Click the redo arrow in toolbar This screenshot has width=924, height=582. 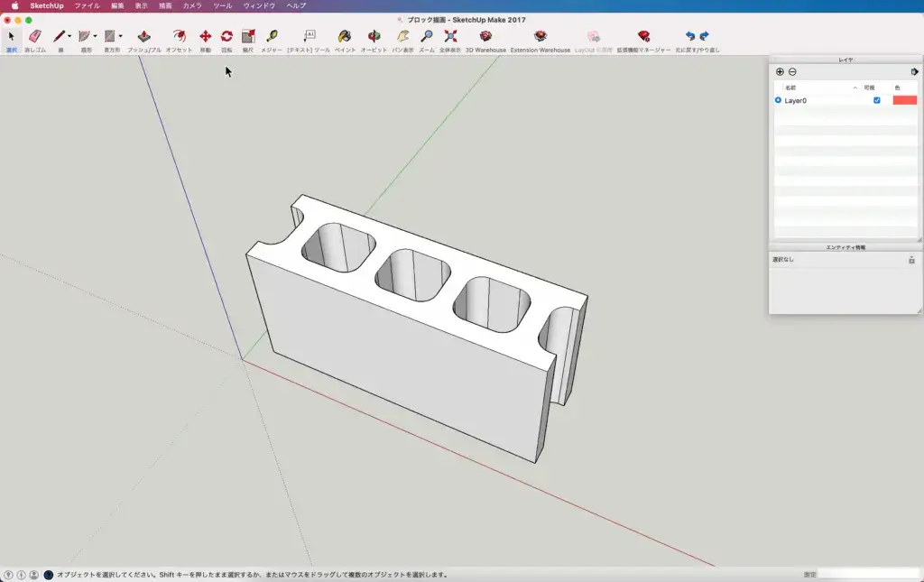(x=704, y=36)
